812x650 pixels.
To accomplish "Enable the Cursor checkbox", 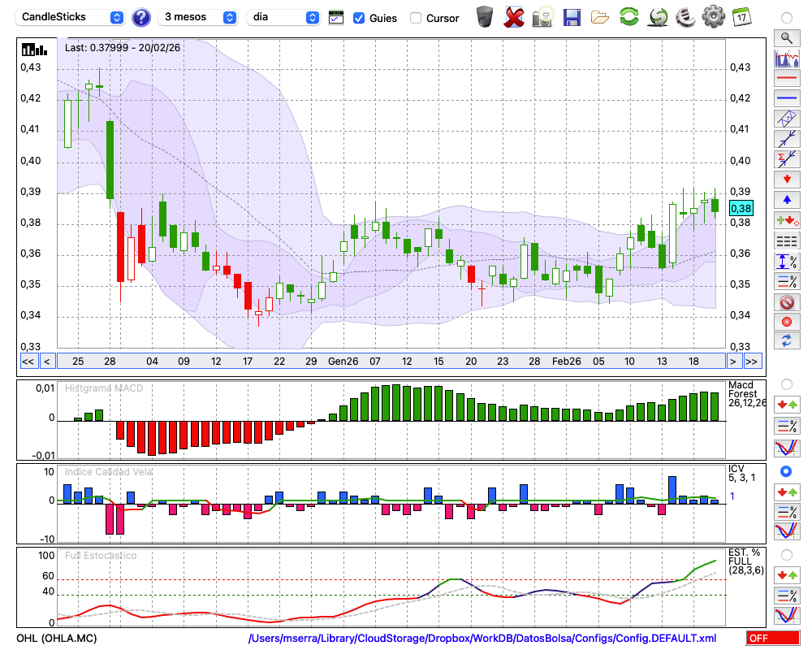I will (x=416, y=18).
